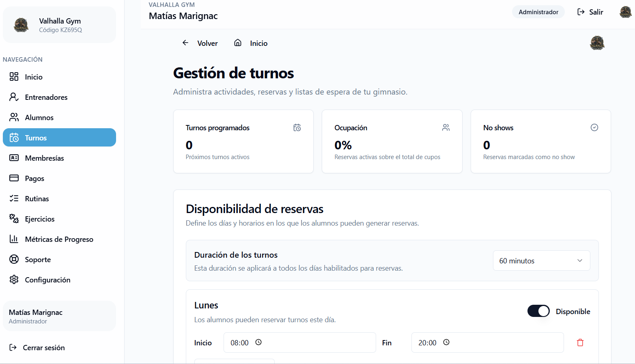Click the Fin time input 20:00

(427, 343)
